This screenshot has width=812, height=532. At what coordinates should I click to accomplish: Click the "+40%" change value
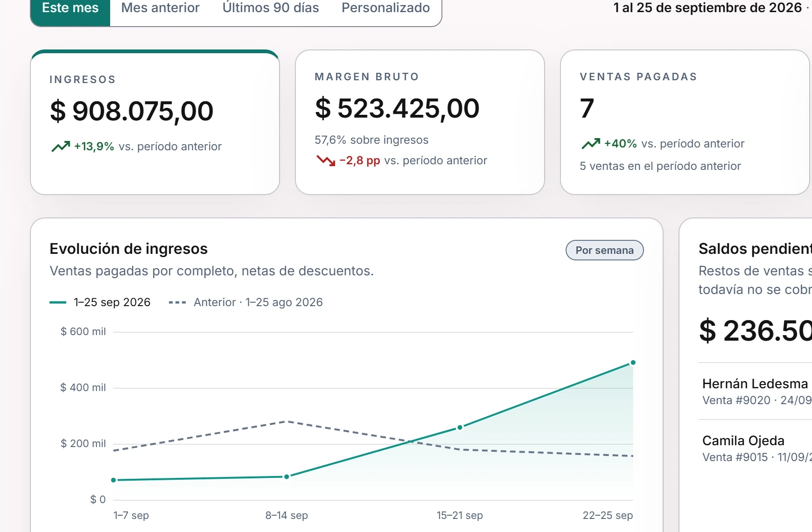620,144
